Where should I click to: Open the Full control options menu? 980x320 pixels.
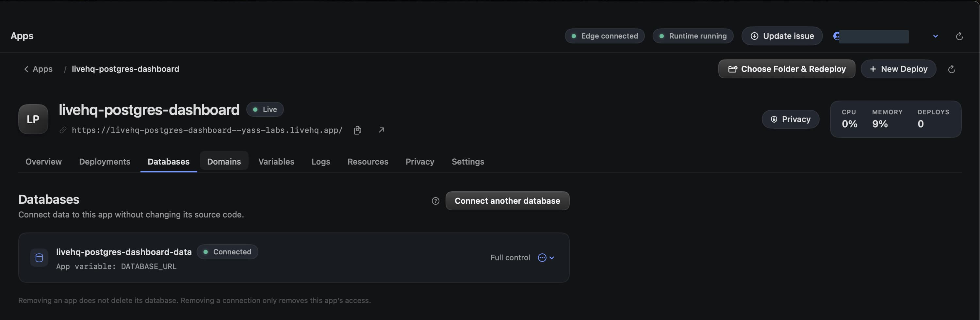pyautogui.click(x=546, y=258)
